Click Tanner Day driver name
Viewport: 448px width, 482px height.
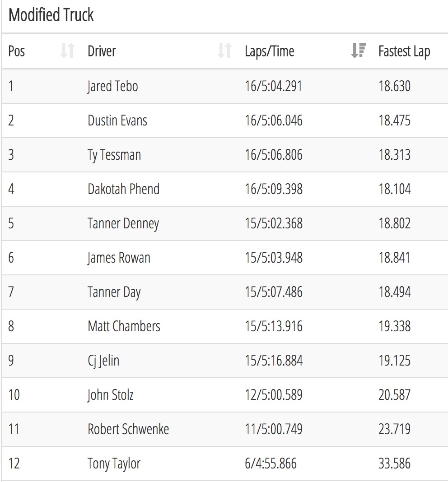114,292
